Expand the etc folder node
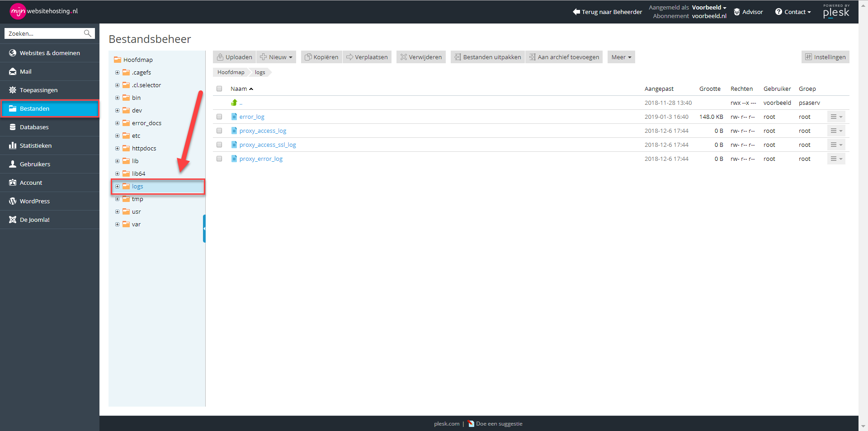868x431 pixels. (117, 136)
